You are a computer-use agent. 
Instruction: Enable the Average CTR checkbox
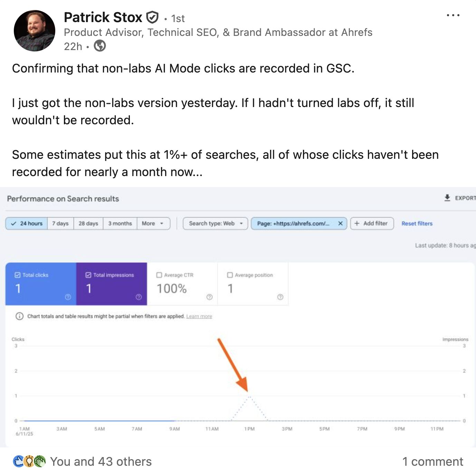tap(159, 275)
